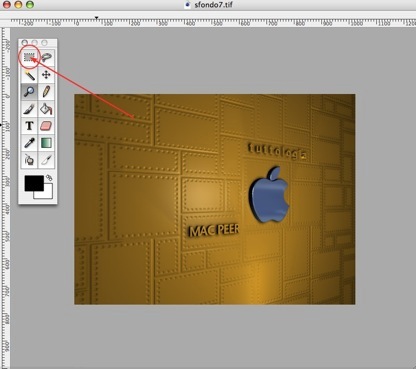Zoom the sfondo7.tif window with green button

(x=30, y=4)
